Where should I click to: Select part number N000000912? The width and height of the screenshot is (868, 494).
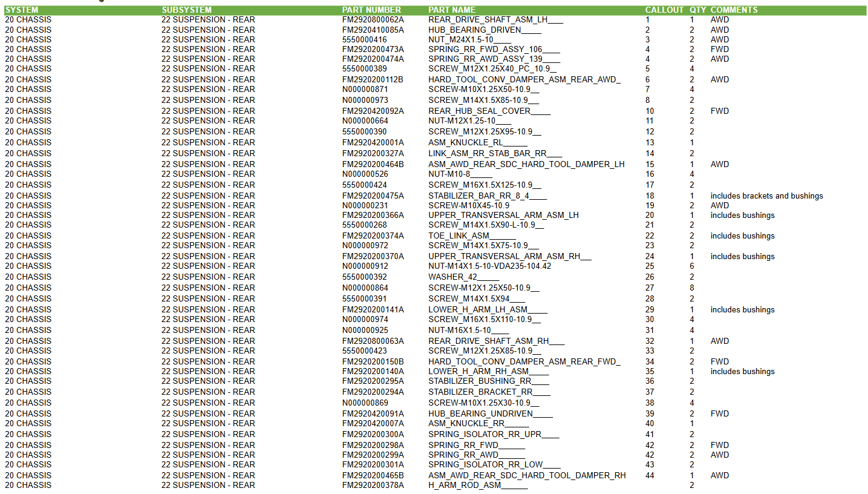pyautogui.click(x=365, y=266)
